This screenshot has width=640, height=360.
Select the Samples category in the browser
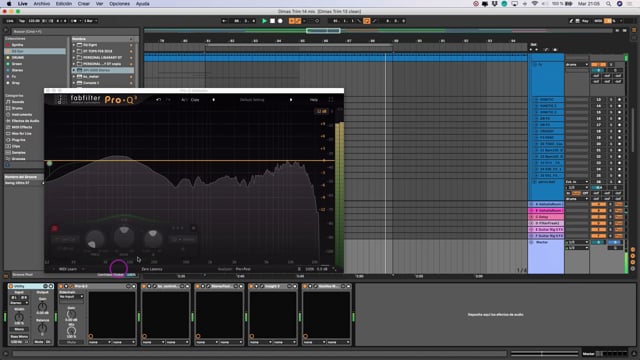pyautogui.click(x=18, y=153)
